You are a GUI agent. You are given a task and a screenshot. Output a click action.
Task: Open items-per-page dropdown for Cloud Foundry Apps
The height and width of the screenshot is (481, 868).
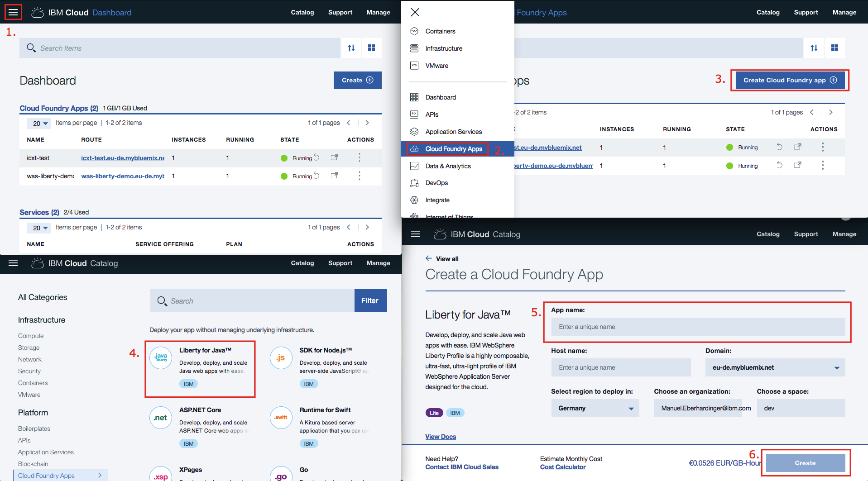[x=38, y=123]
